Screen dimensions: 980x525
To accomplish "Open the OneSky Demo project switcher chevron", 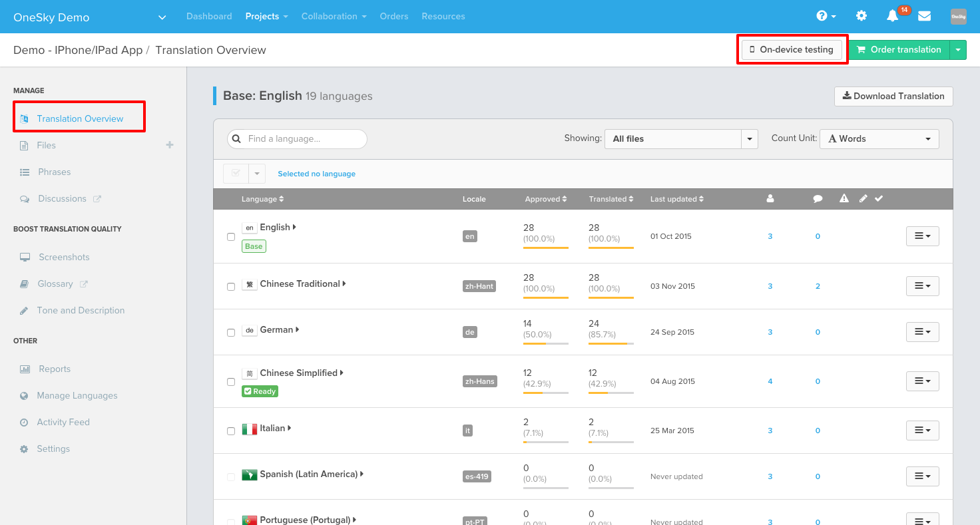I will (x=162, y=17).
